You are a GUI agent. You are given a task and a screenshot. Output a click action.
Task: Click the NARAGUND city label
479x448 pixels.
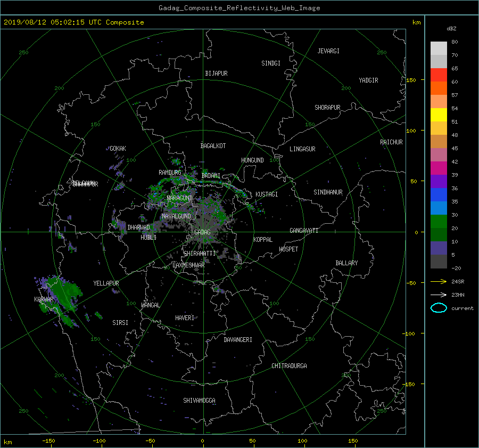click(x=180, y=198)
